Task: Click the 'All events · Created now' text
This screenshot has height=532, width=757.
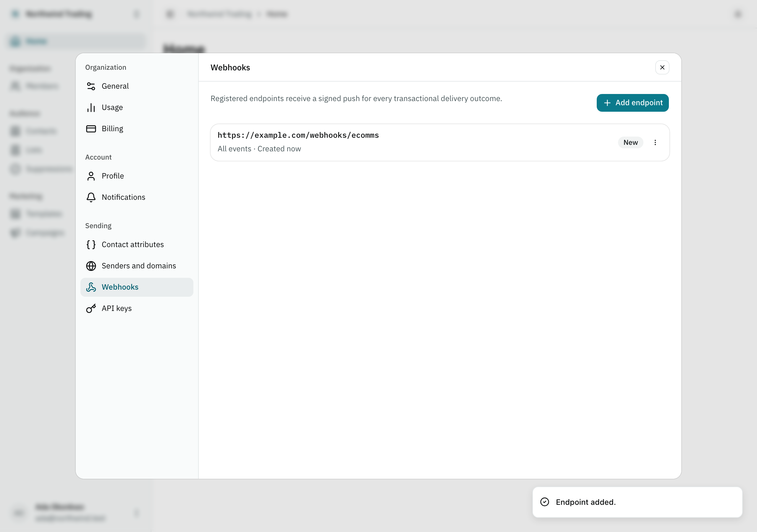Action: click(x=259, y=149)
